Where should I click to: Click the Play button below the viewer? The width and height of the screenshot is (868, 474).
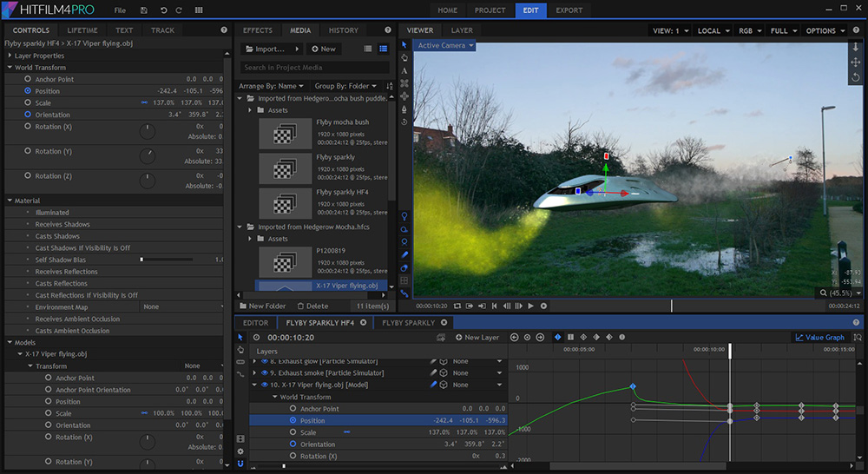coord(530,306)
